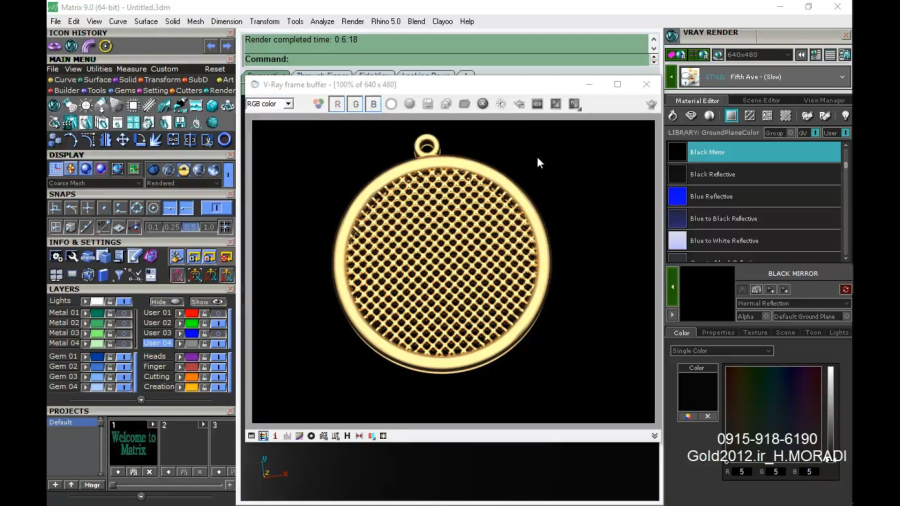Toggle the User library switch
The width and height of the screenshot is (900, 506).
tap(845, 133)
